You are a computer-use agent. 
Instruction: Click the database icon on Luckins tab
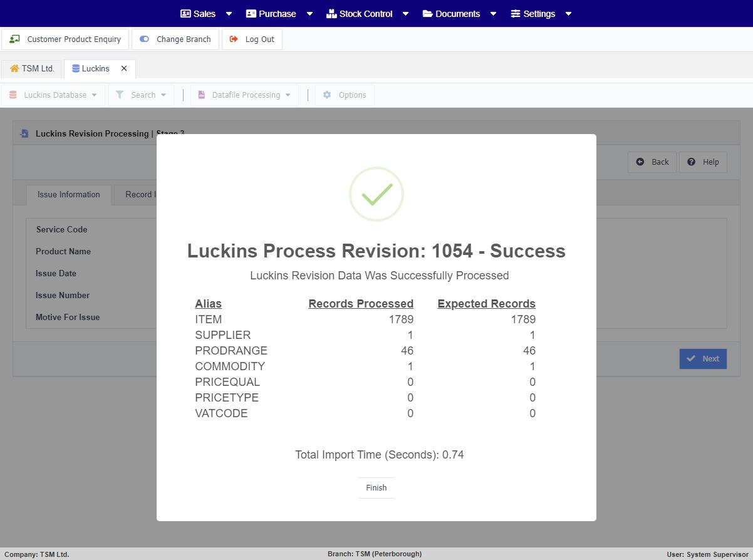[76, 68]
